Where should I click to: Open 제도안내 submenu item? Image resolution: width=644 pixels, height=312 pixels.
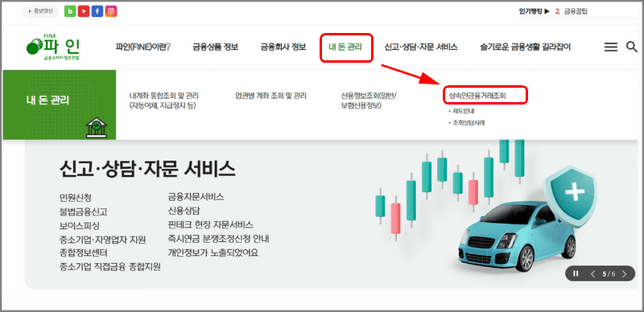pos(464,111)
